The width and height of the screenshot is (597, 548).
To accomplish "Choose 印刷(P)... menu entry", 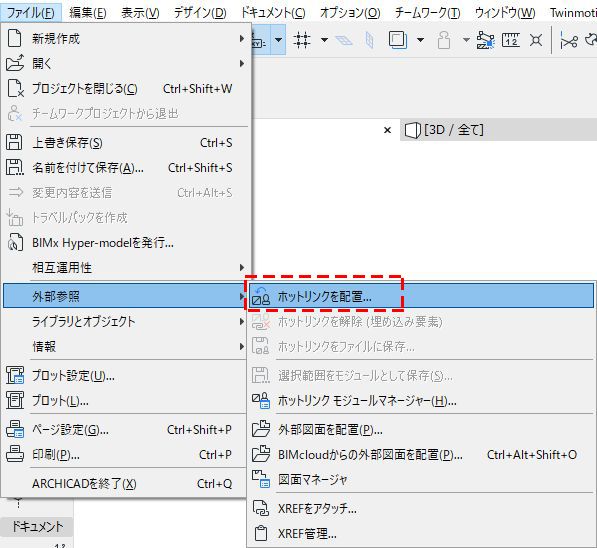I will tap(125, 454).
